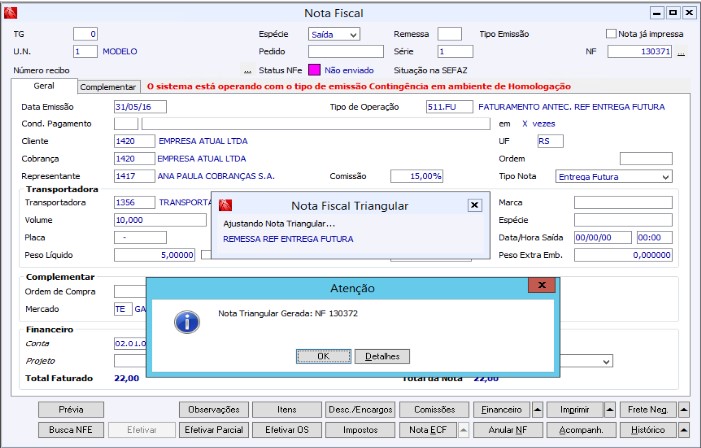Click the Tipo de Operação field 511.FU
Image resolution: width=701 pixels, height=448 pixels.
[x=449, y=107]
